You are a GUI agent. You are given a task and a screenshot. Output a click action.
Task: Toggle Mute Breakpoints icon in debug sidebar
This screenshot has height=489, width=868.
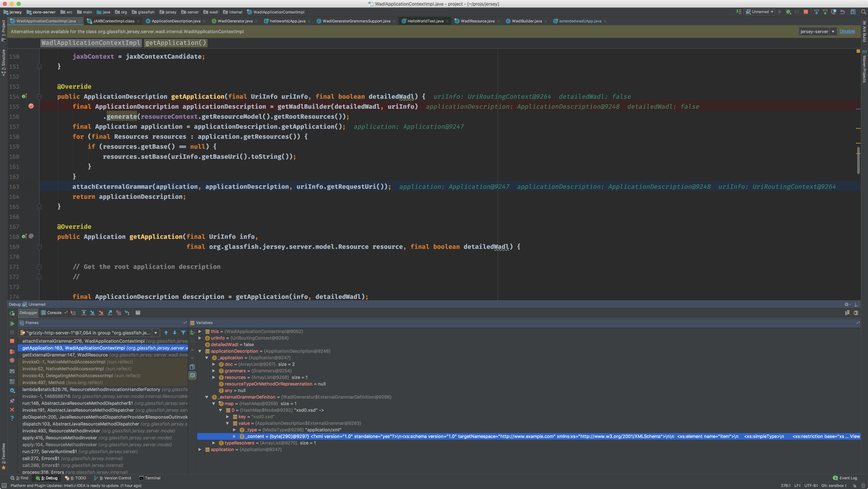point(12,360)
